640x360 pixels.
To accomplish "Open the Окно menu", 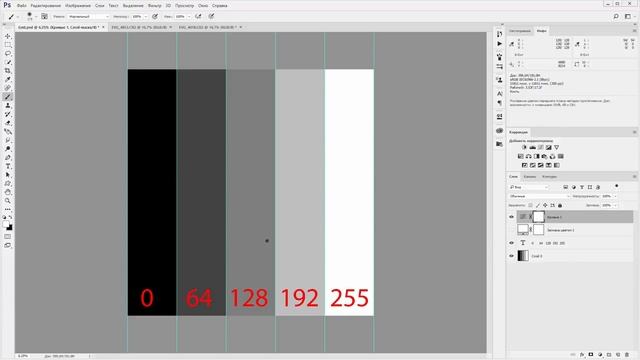I will click(x=203, y=6).
